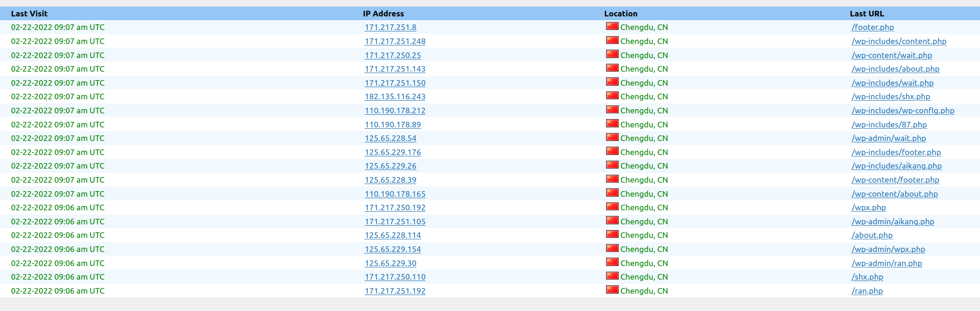Click China flag in 125.65.229.30 row
980x311 pixels.
[x=612, y=262]
